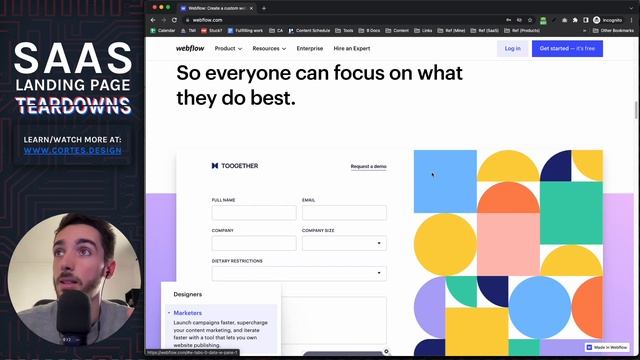
Task: Open the Company Size dropdown
Action: (344, 243)
